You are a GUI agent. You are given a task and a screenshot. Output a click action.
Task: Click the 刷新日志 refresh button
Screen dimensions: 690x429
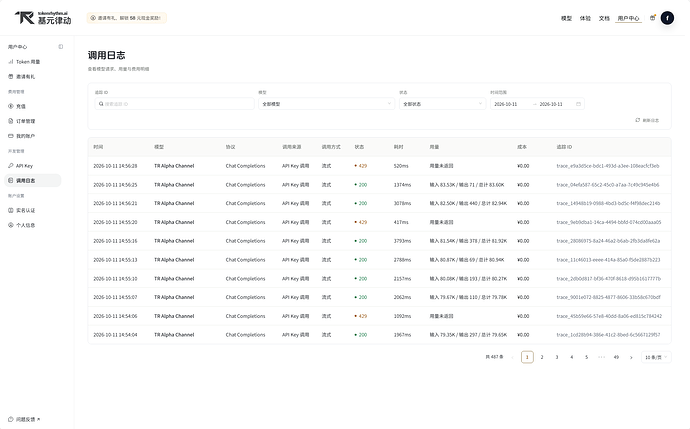(x=647, y=120)
